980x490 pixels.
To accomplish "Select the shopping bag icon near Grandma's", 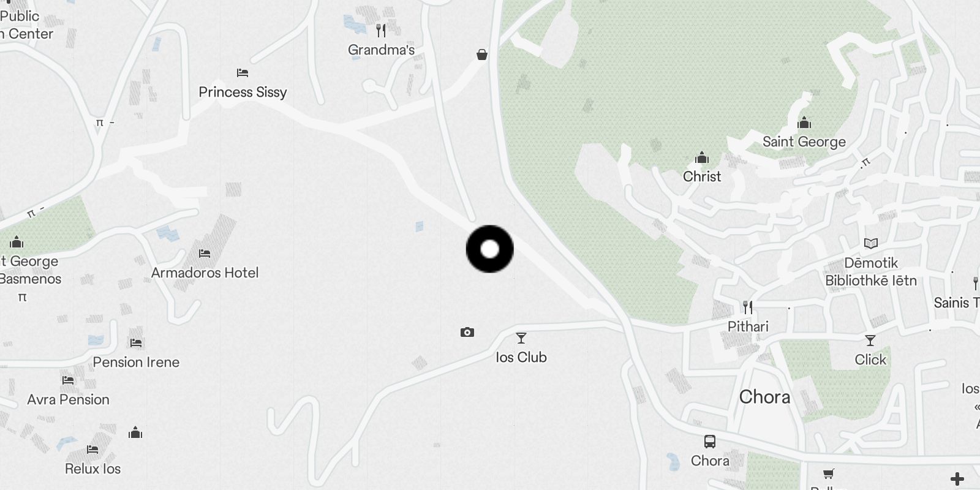I will point(482,55).
